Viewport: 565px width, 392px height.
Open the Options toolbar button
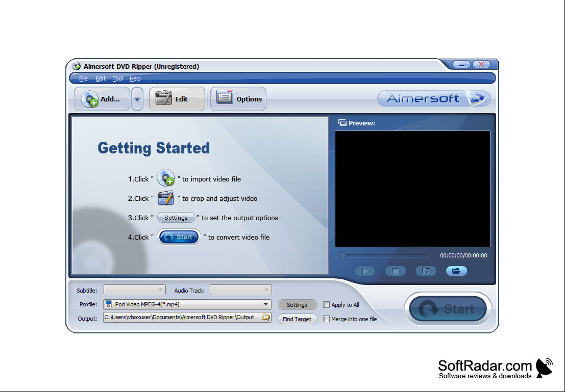click(238, 99)
